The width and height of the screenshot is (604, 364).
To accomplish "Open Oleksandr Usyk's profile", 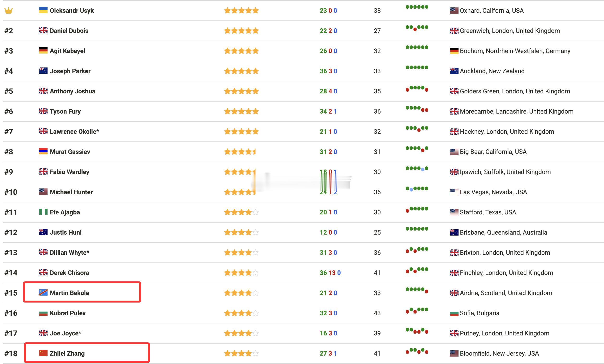I will pos(72,11).
